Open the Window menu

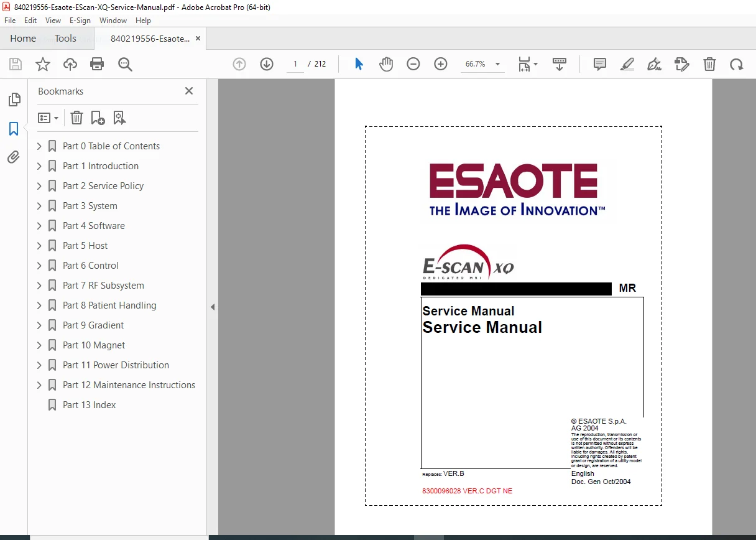(113, 21)
